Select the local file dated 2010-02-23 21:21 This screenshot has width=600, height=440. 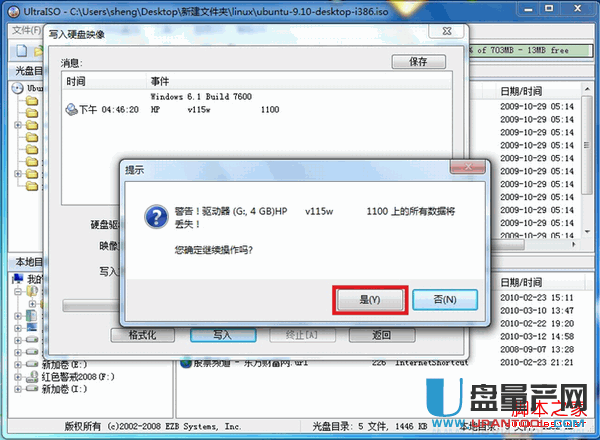537,362
